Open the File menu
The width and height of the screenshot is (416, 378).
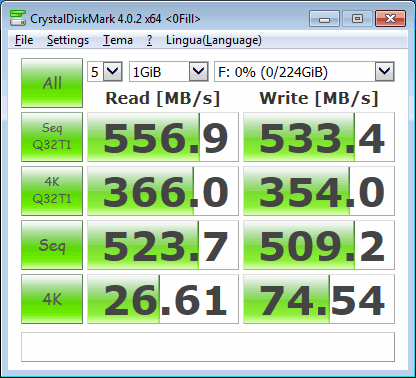tap(24, 40)
